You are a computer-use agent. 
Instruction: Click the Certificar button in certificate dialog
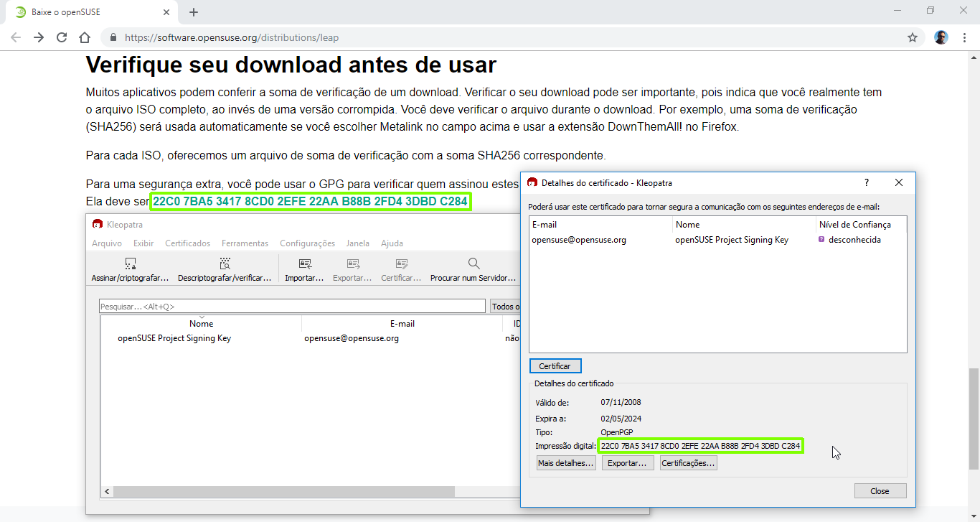point(555,366)
